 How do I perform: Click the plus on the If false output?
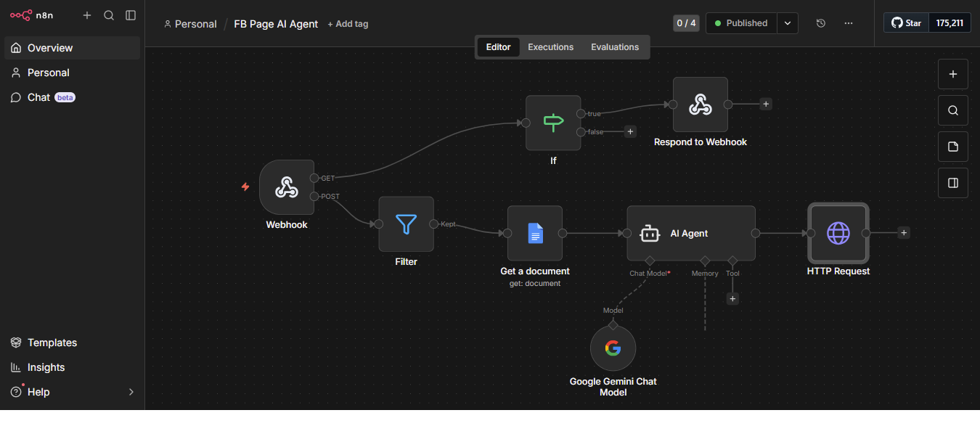coord(630,131)
